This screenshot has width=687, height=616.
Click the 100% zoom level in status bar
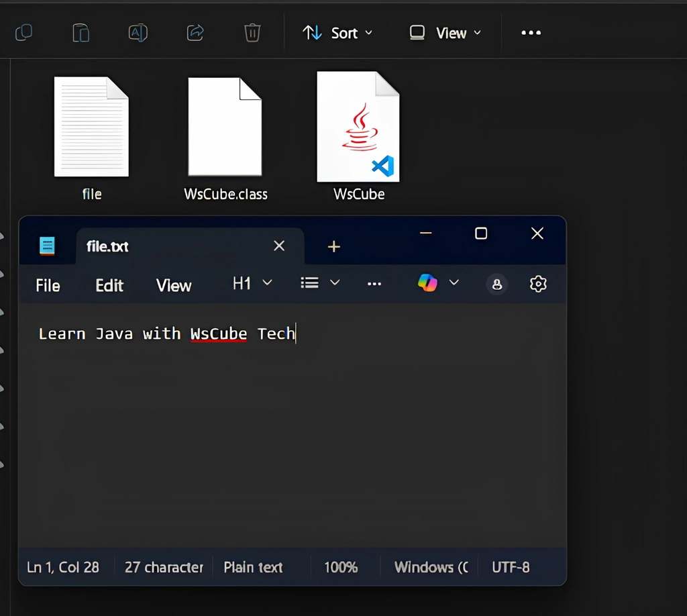pyautogui.click(x=341, y=567)
